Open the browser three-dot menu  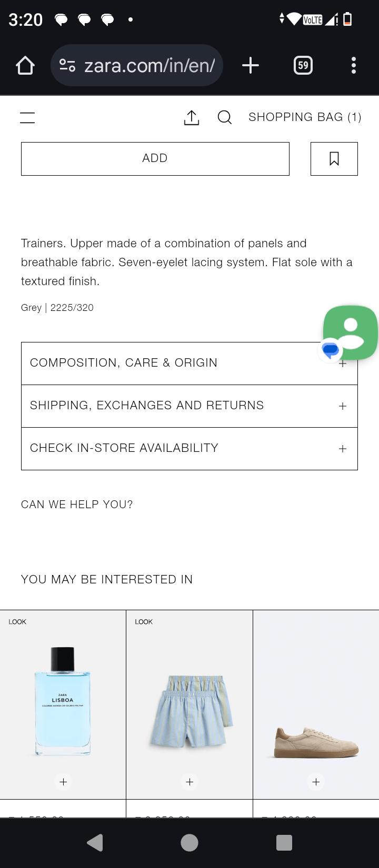pos(354,66)
